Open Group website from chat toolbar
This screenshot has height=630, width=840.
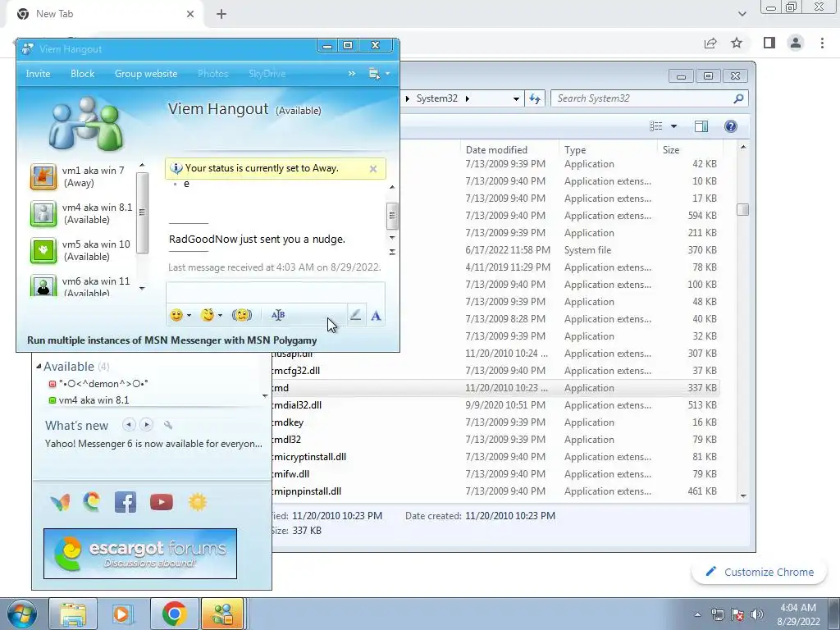(146, 73)
